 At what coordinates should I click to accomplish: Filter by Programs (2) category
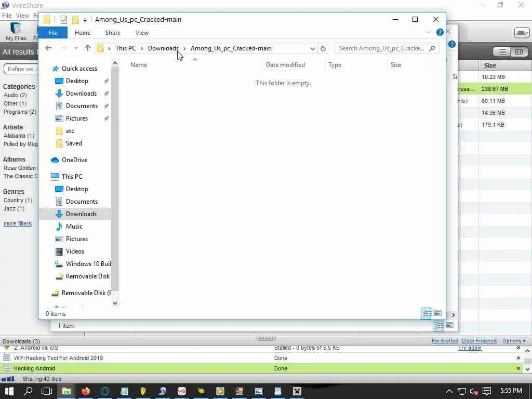[x=20, y=112]
